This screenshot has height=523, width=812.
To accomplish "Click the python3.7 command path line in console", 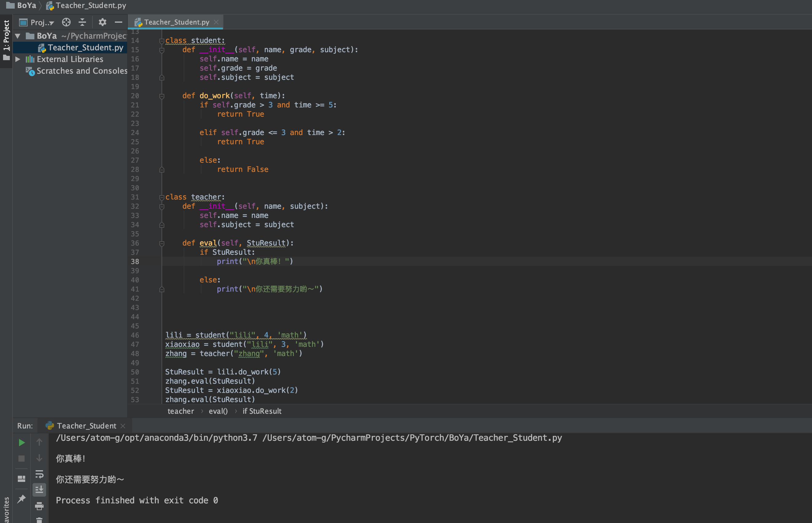I will tap(309, 438).
